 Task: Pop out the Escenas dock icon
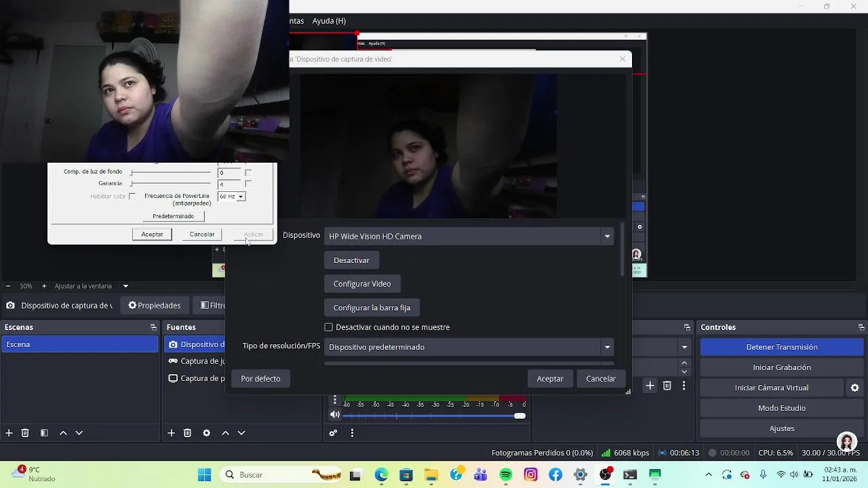[x=153, y=327]
